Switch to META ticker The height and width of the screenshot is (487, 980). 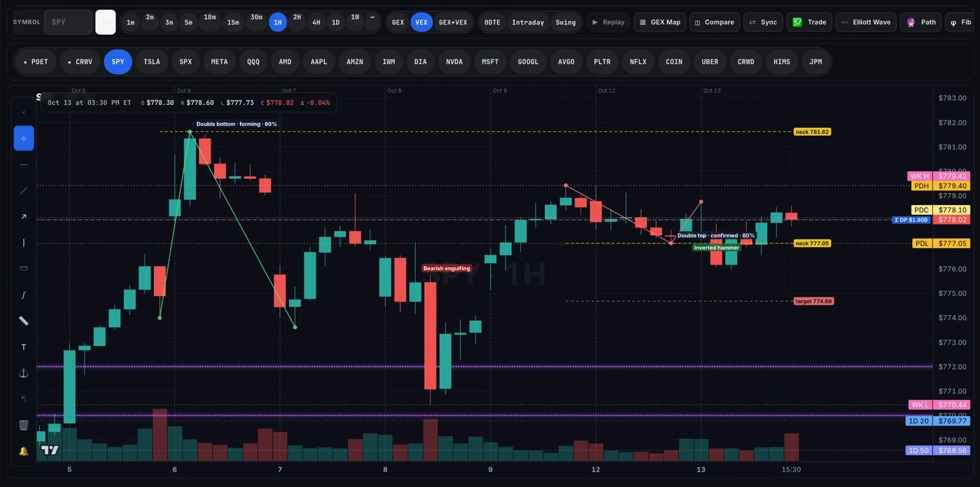[x=220, y=62]
